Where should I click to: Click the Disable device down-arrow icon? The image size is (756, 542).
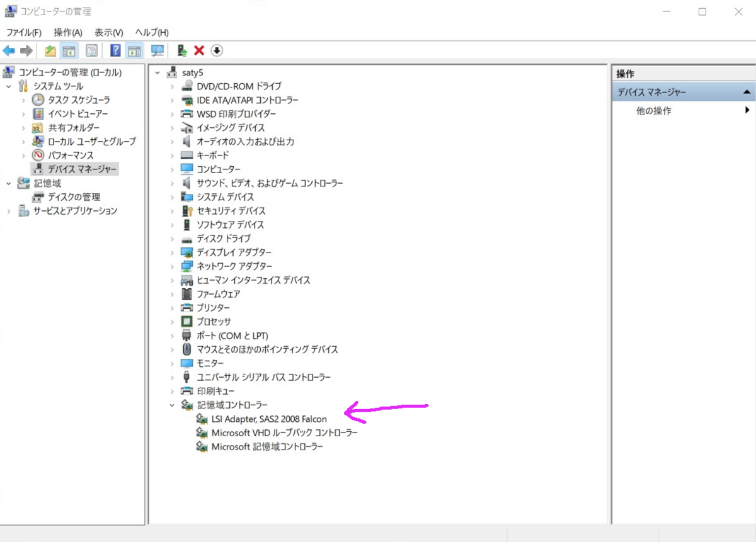point(217,50)
